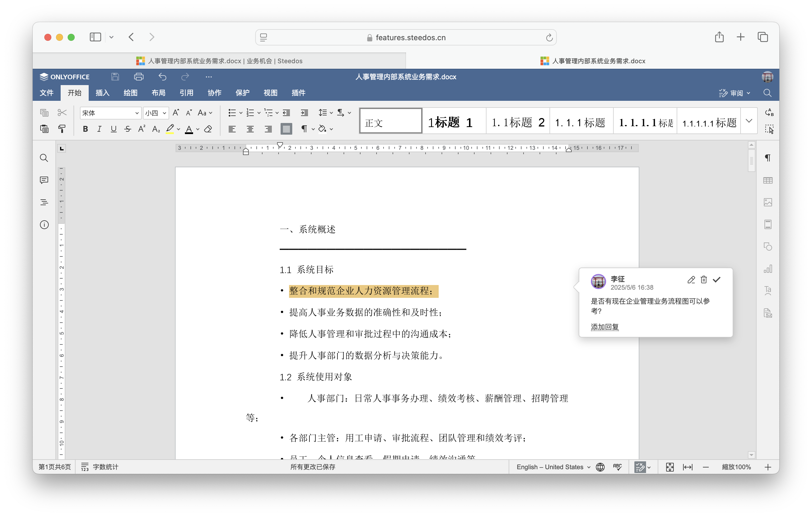Screen dimensions: 812x517
Task: Switch to the 引用 tab
Action: pos(186,93)
